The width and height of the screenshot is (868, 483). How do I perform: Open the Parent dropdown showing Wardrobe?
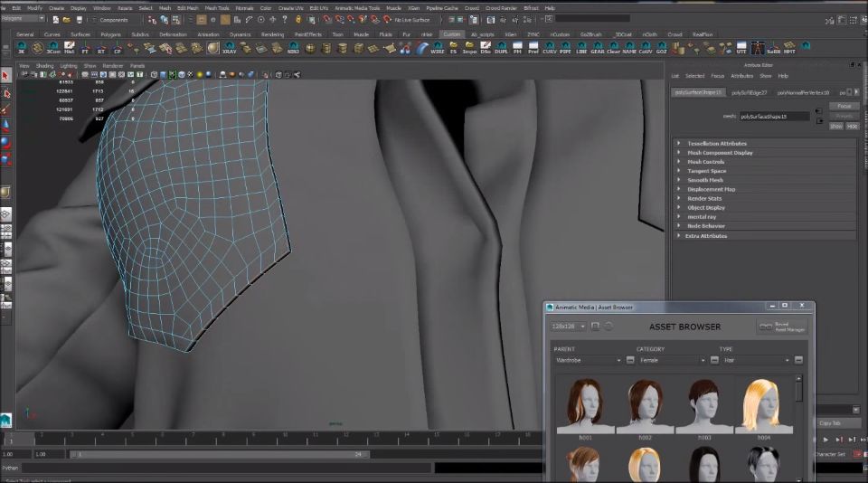point(588,360)
